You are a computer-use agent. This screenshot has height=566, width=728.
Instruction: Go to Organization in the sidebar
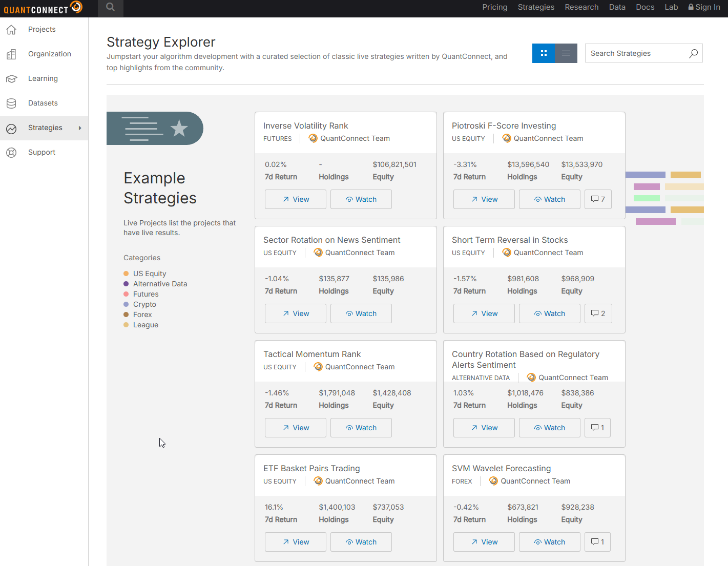click(49, 54)
